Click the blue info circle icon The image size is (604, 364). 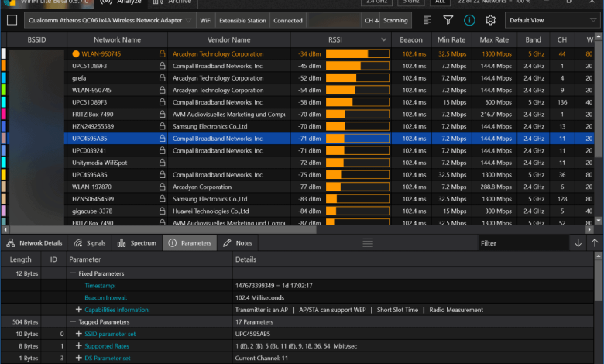pyautogui.click(x=469, y=20)
